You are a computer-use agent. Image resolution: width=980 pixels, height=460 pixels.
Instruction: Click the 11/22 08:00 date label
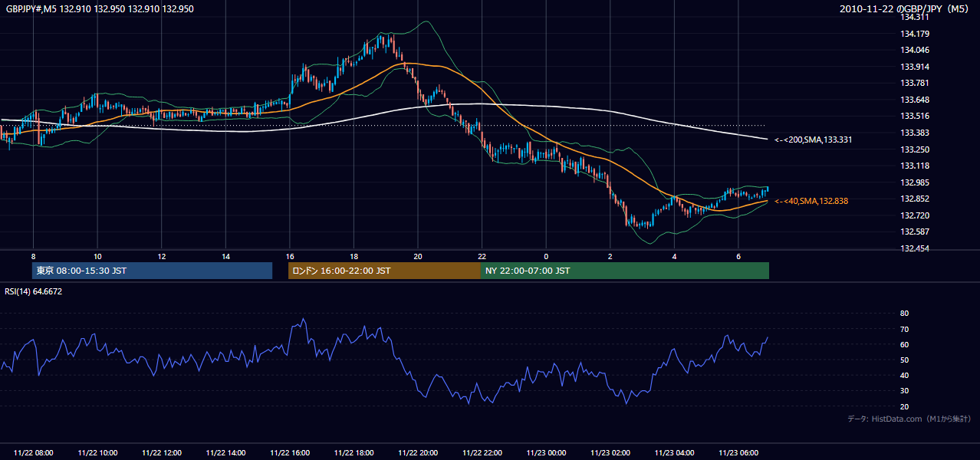(33, 453)
